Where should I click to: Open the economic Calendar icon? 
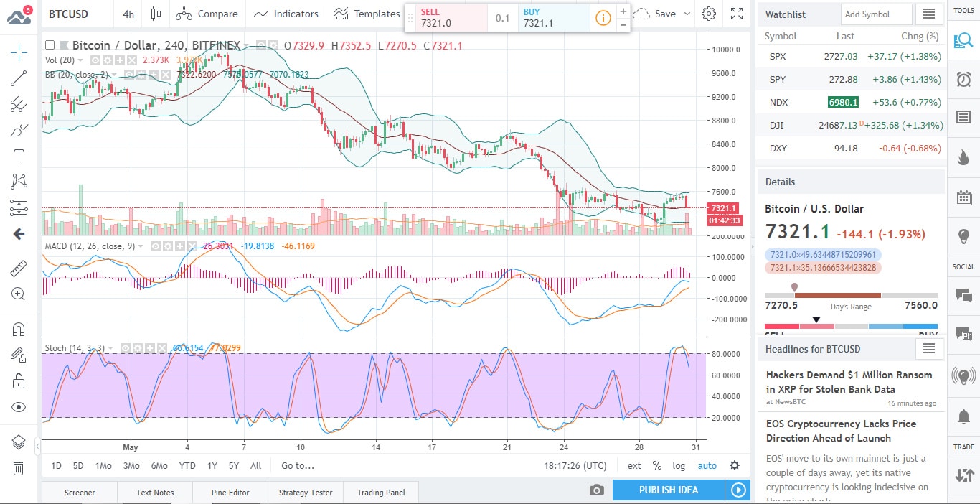963,197
